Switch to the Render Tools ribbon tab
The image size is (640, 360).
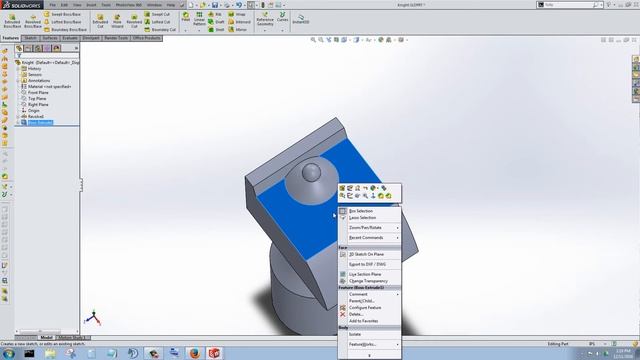116,38
